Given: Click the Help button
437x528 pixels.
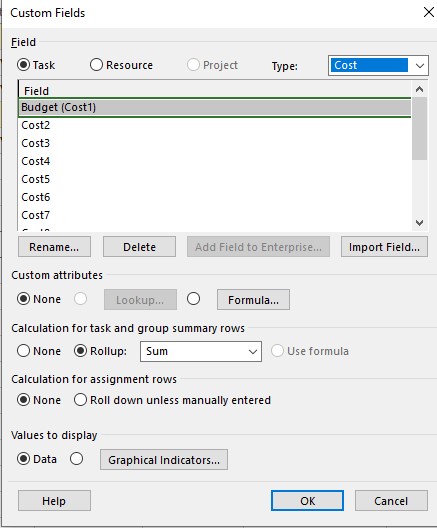Looking at the screenshot, I should point(54,501).
